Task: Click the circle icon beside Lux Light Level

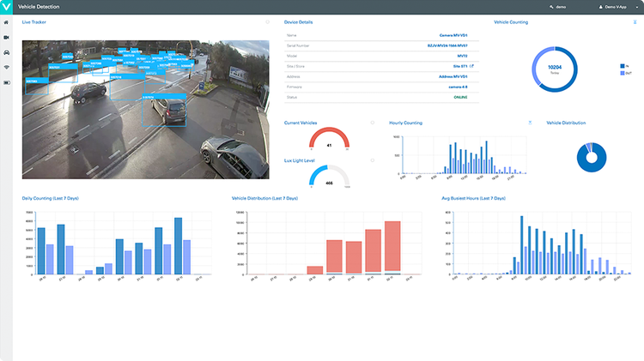Action: coord(373,160)
